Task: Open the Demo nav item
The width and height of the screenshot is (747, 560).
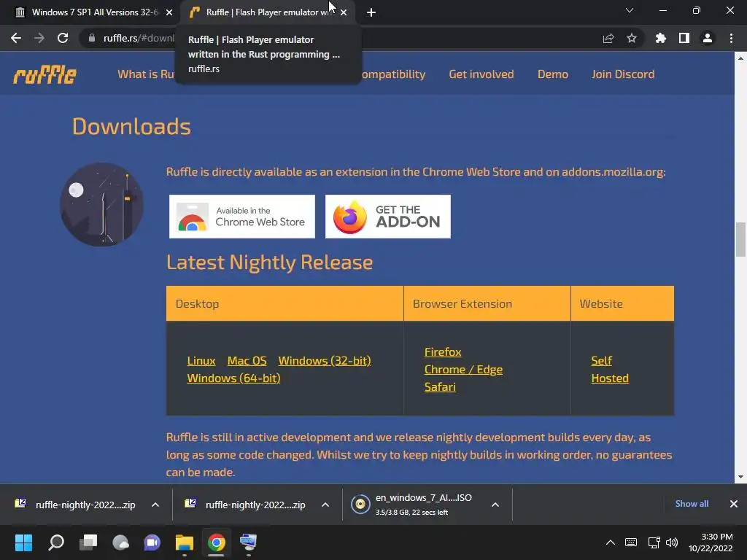Action: tap(553, 74)
